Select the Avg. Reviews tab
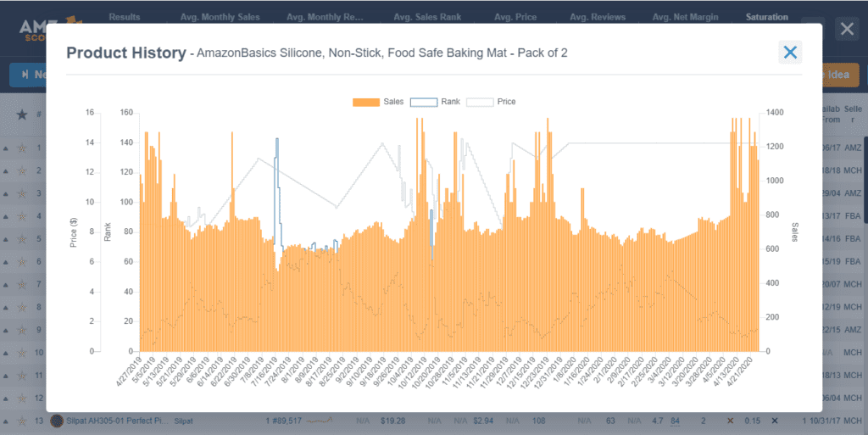Image resolution: width=868 pixels, height=435 pixels. (598, 17)
